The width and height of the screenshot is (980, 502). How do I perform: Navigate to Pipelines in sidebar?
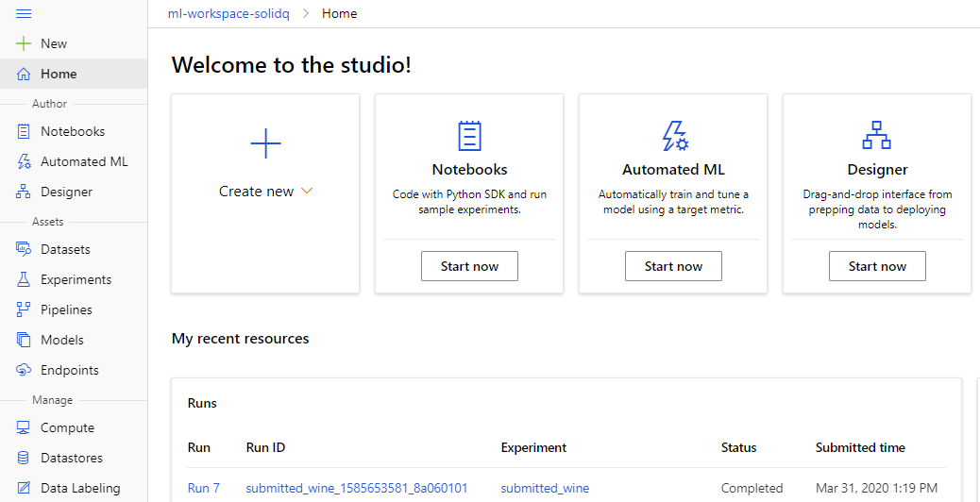click(x=66, y=310)
